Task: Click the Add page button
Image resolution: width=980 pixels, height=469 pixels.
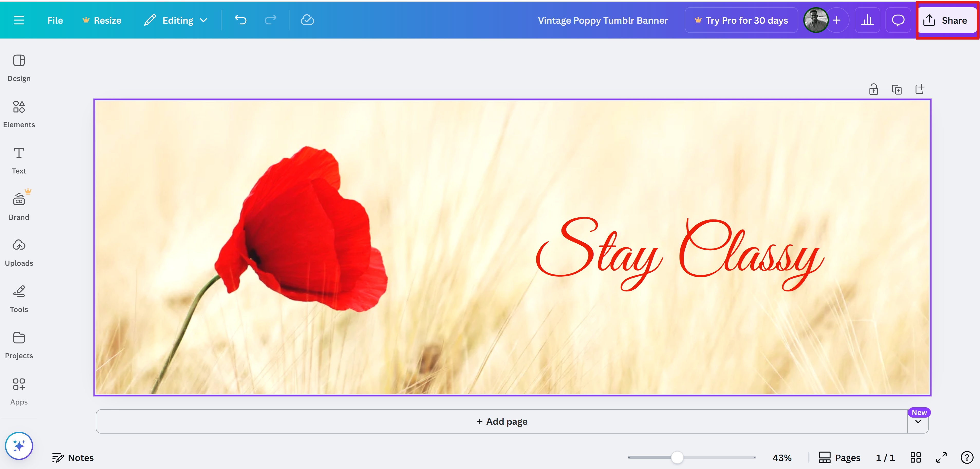Action: click(501, 421)
